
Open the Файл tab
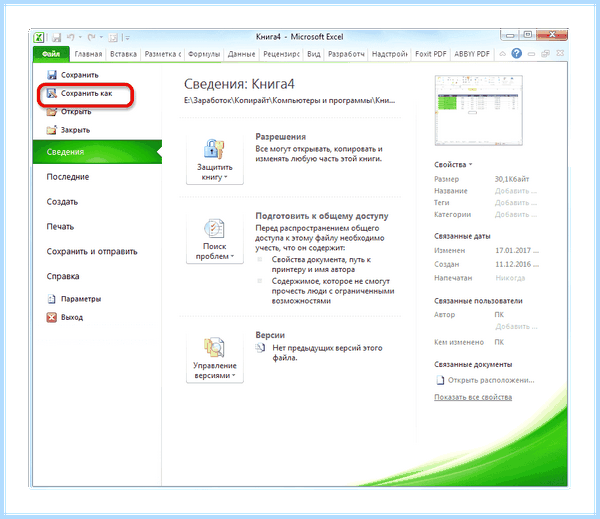click(x=51, y=54)
